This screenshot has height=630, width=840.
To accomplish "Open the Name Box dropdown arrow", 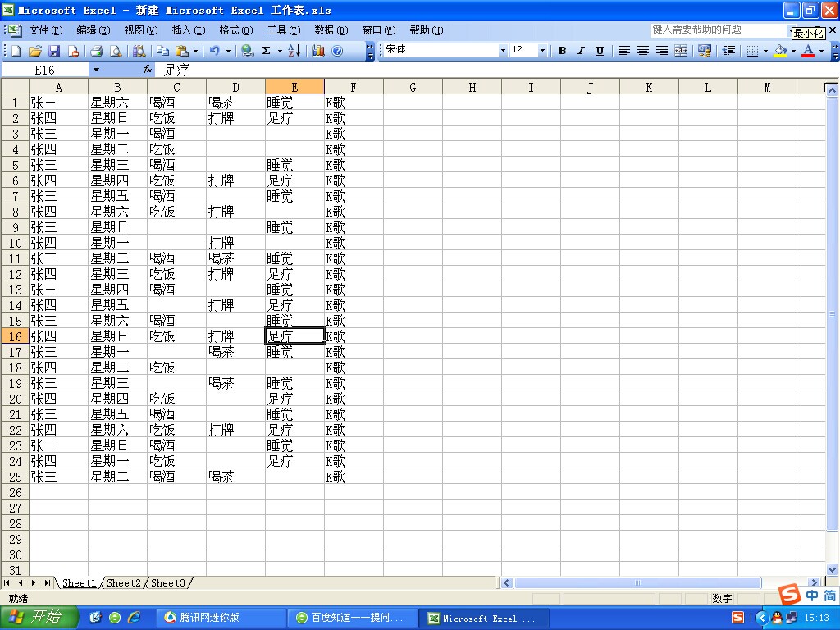I will 96,71.
